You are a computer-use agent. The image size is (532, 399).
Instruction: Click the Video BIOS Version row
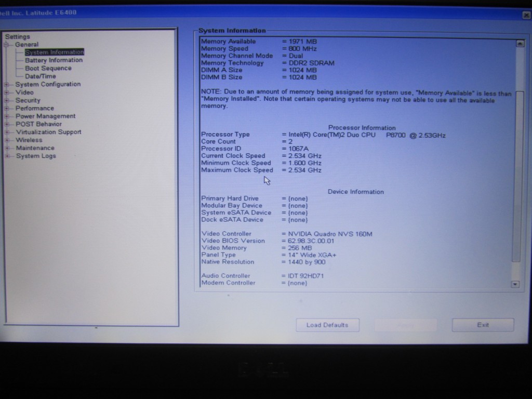tap(268, 241)
